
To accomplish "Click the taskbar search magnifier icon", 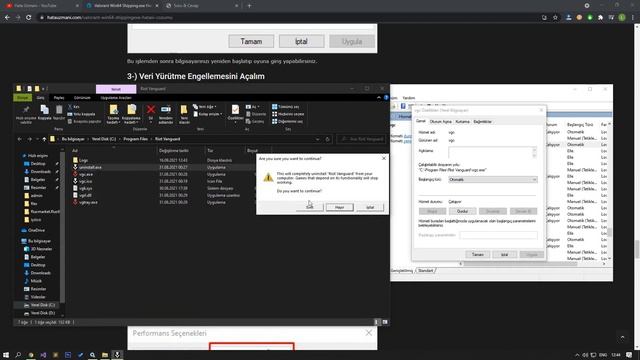I will tap(18, 355).
